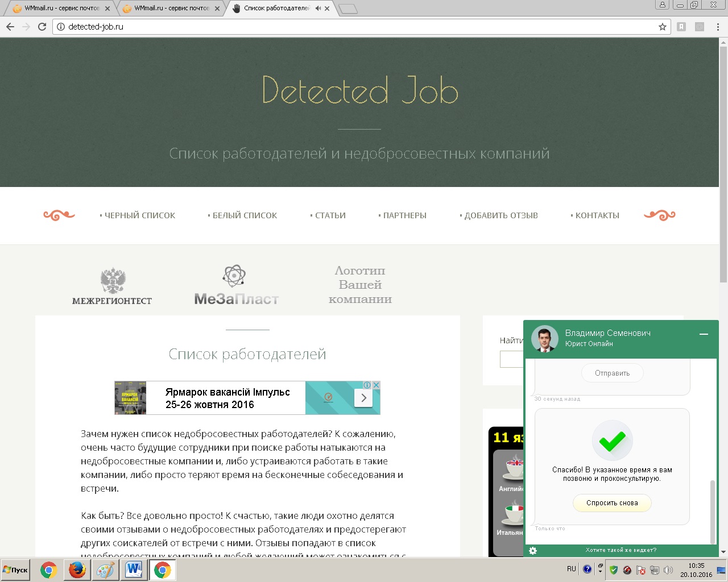Click the scroll-down arrow of page scrollbar

[x=723, y=552]
